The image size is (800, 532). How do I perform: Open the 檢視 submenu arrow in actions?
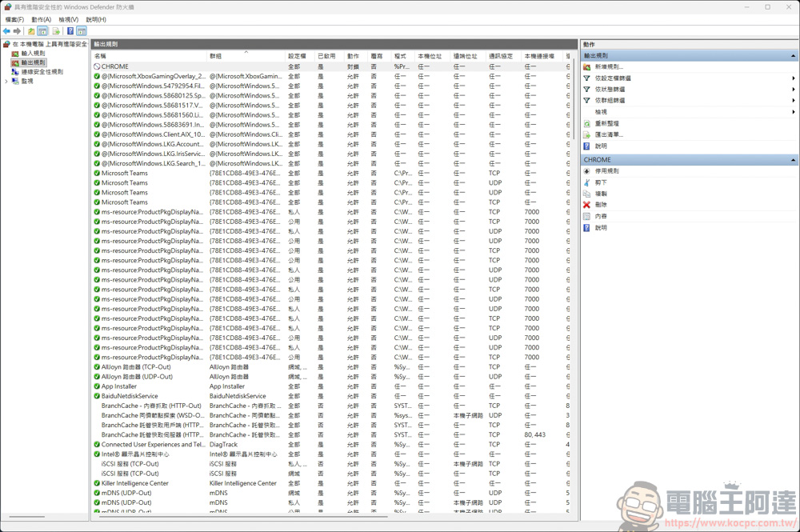pos(794,112)
